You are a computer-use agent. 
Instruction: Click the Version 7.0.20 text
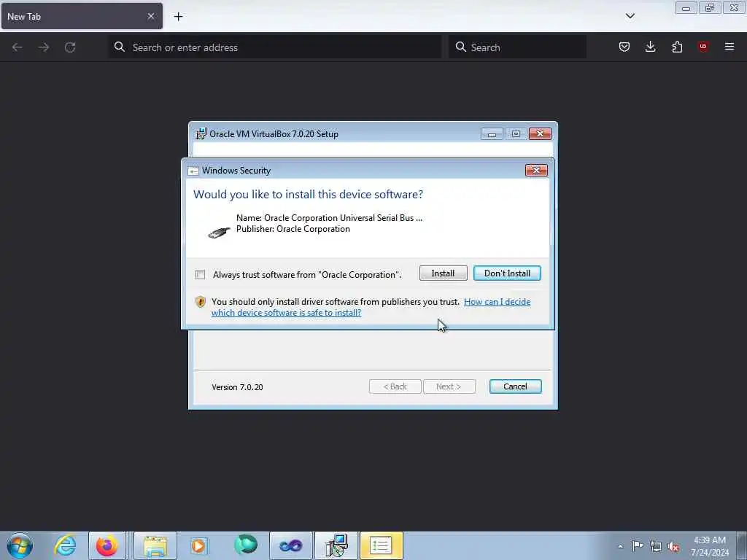[237, 387]
